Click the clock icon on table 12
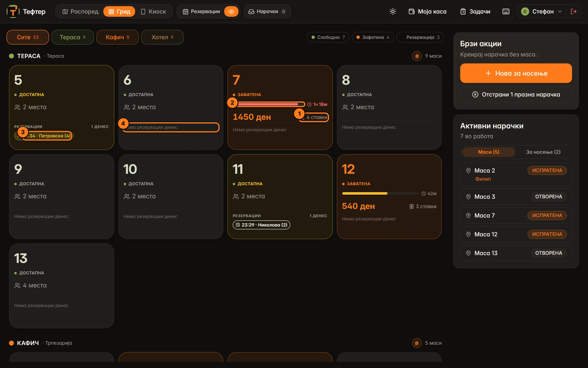The width and height of the screenshot is (588, 368). 424,193
